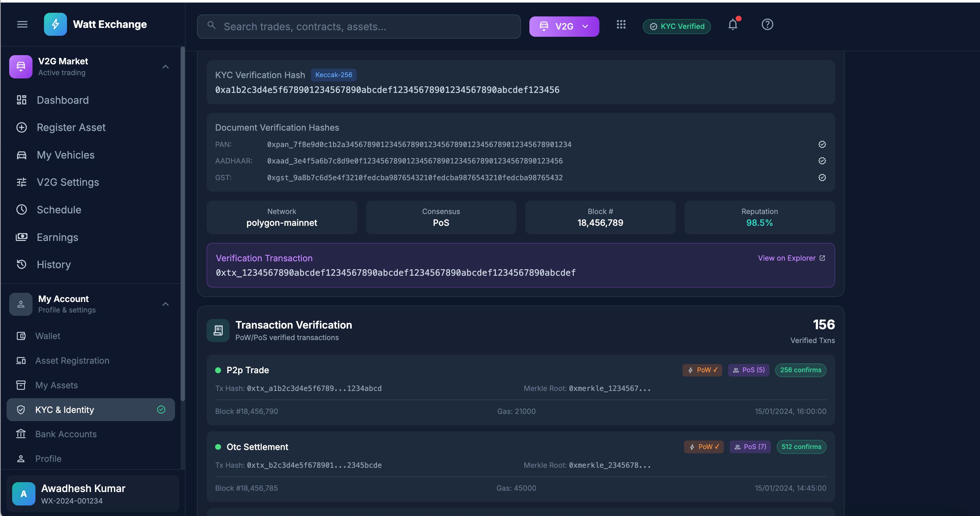Click the AADHAAR verified checkmark icon

pos(822,161)
